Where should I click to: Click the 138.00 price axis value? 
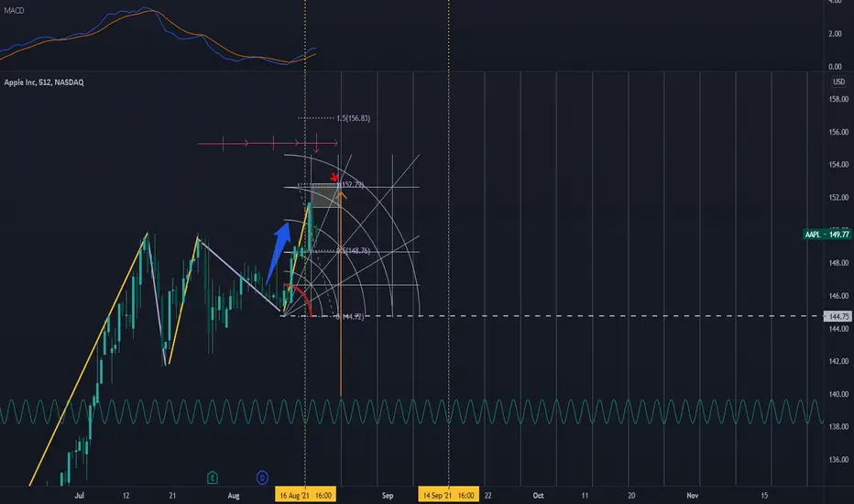pyautogui.click(x=838, y=427)
